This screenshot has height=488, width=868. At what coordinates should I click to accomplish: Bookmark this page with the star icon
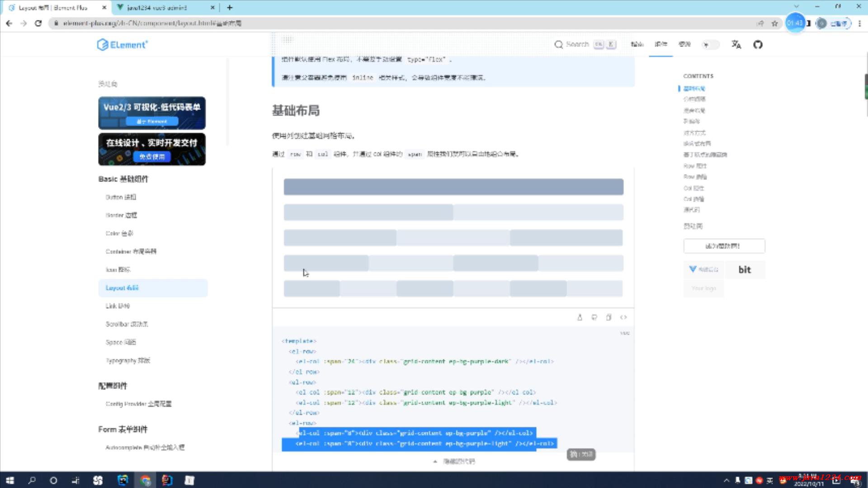tap(774, 23)
